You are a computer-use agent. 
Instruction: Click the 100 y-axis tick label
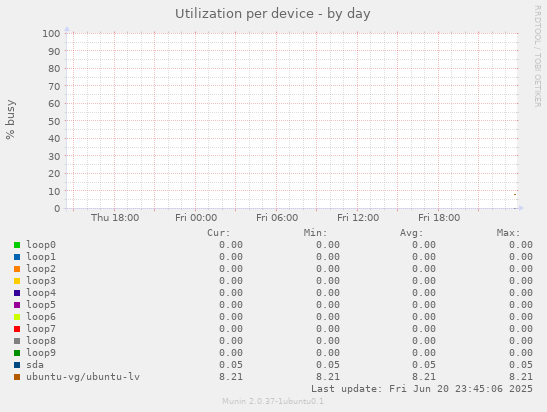click(x=51, y=33)
